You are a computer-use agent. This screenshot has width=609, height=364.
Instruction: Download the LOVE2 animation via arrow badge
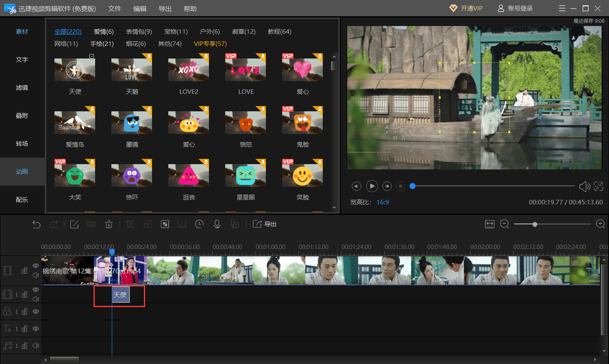(x=206, y=56)
